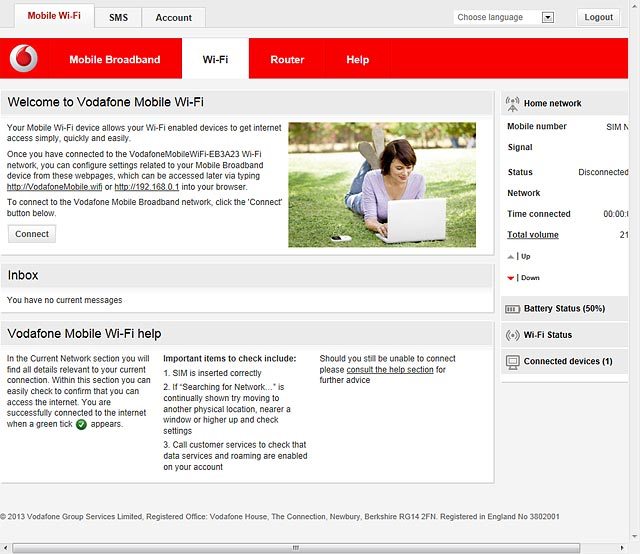This screenshot has height=554, width=640.
Task: Click the Vodafone logo icon
Action: (x=24, y=58)
